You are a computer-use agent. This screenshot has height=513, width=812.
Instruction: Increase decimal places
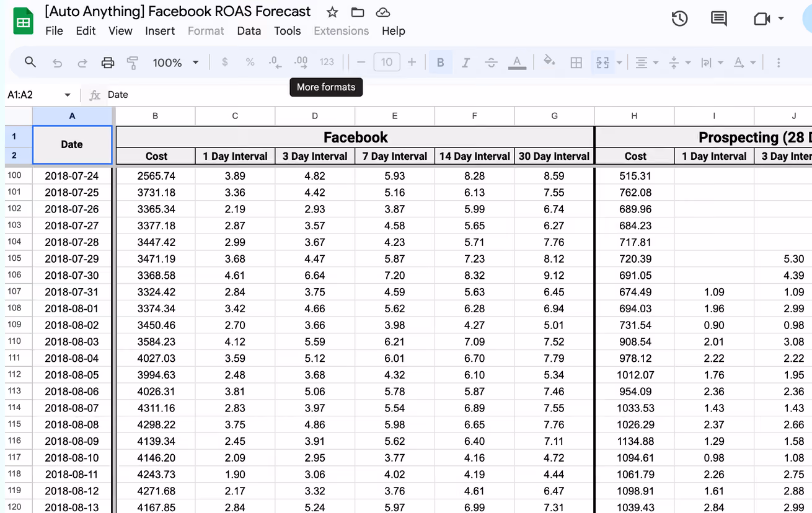click(301, 62)
